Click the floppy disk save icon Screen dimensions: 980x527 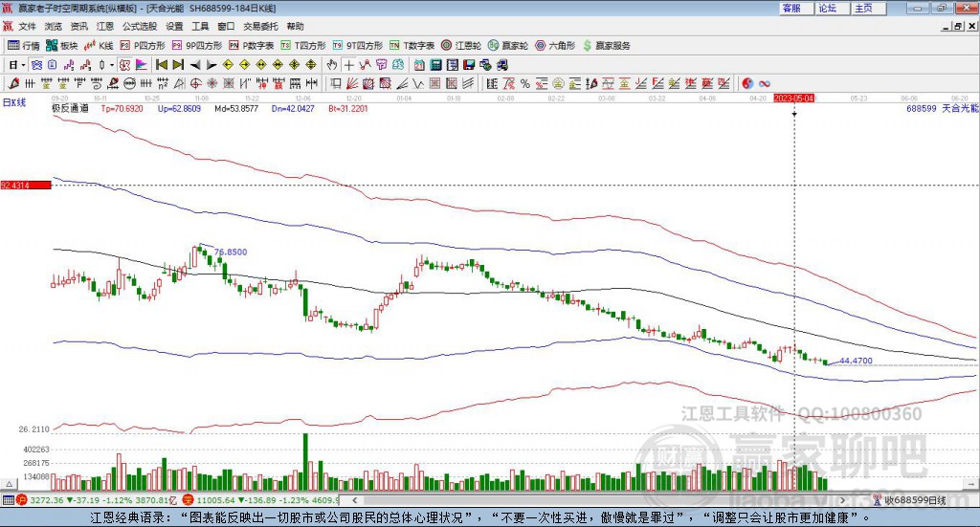[469, 65]
